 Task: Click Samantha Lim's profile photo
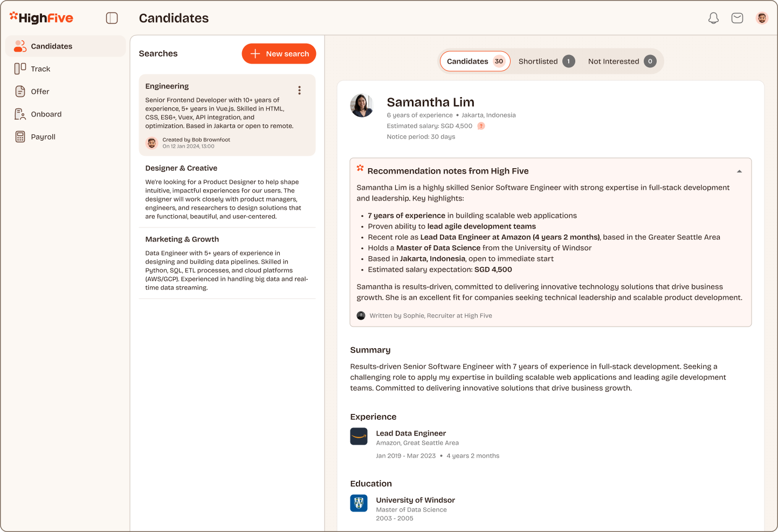coord(362,105)
